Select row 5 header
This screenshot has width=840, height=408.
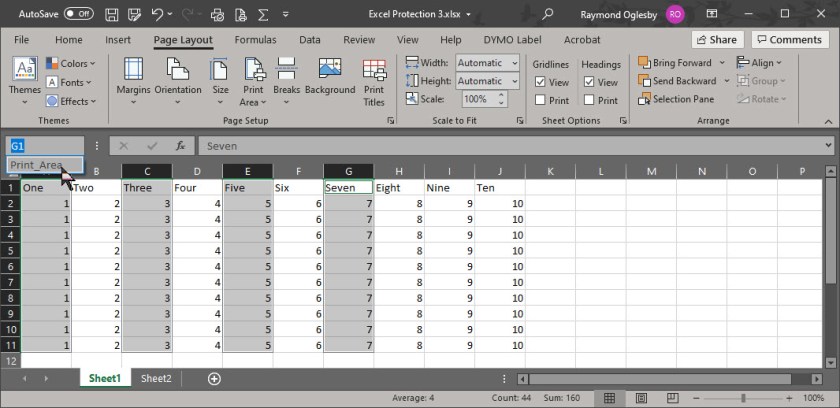point(10,251)
